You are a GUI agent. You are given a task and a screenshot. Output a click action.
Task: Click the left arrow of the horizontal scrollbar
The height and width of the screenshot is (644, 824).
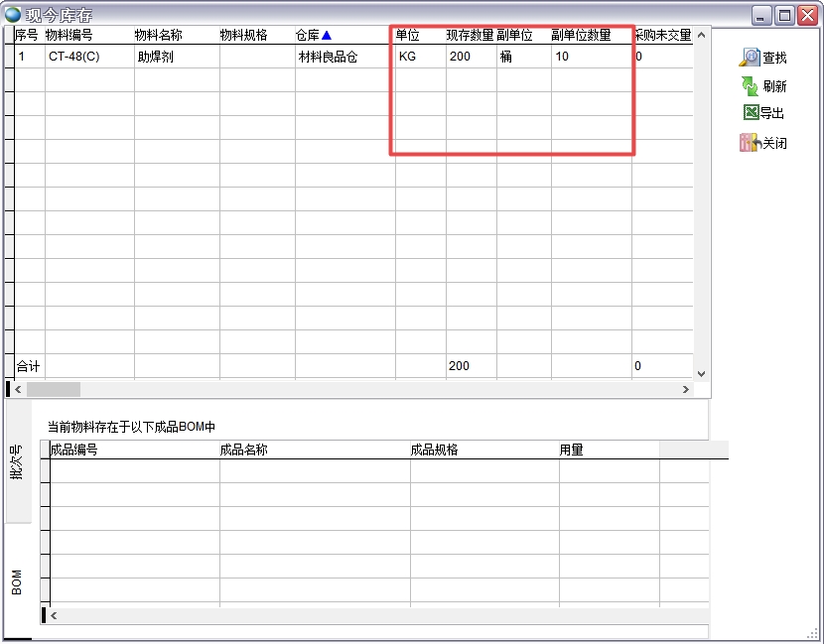coord(17,388)
